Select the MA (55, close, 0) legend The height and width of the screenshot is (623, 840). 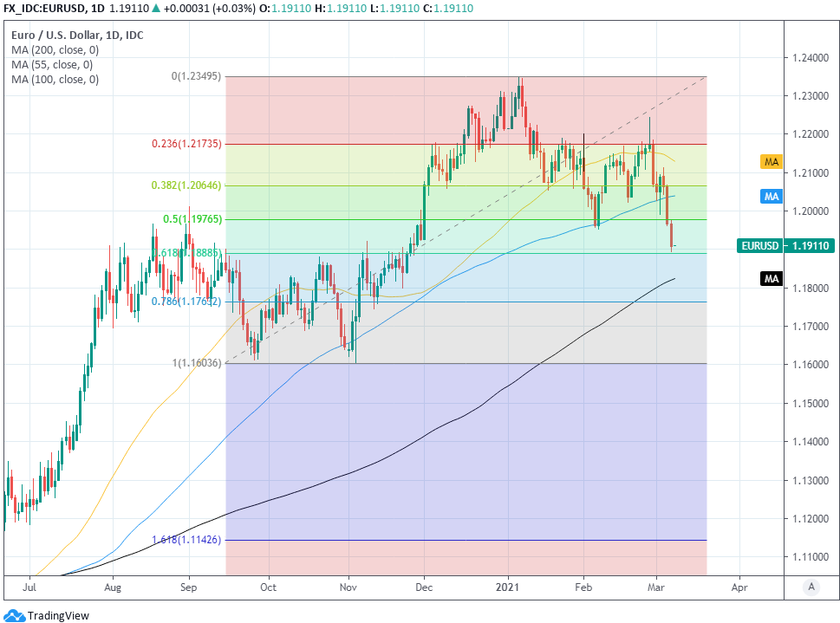click(x=52, y=65)
